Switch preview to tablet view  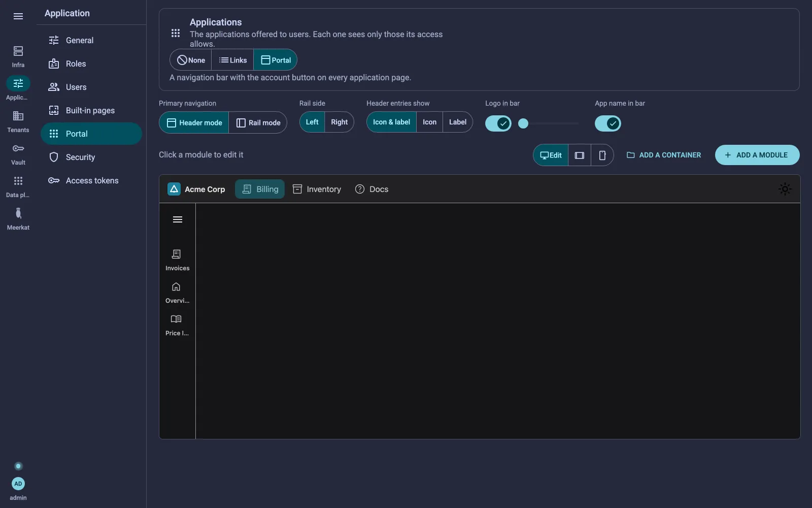pos(580,155)
